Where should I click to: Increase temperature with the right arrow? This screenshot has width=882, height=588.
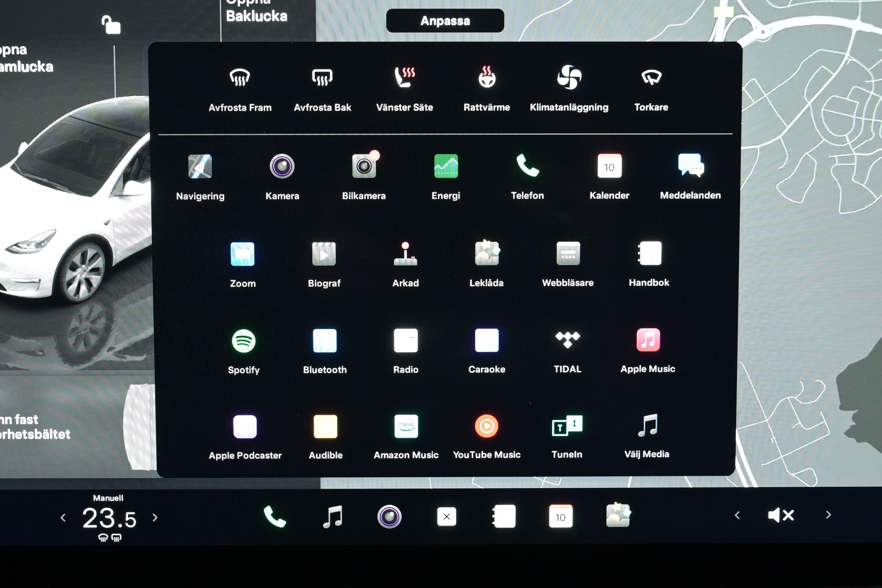(x=155, y=517)
